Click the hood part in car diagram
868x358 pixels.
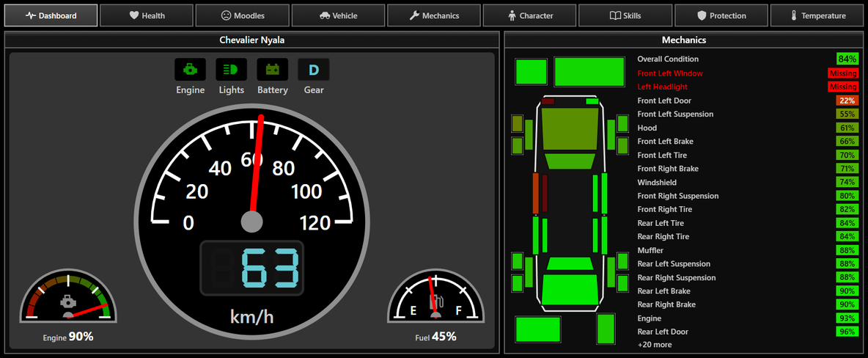pos(570,128)
